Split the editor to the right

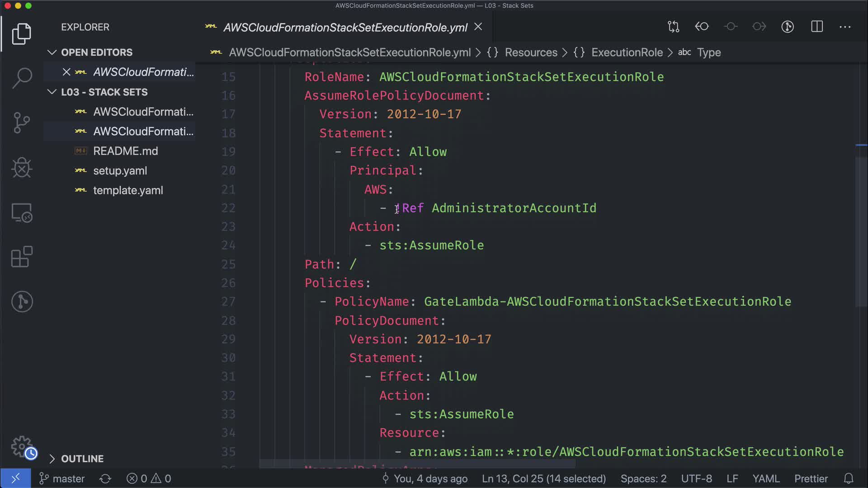pos(817,27)
